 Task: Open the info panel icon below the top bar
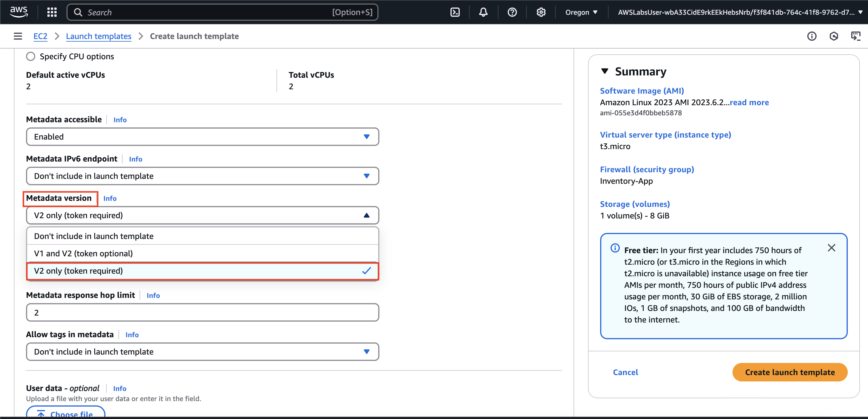point(812,36)
